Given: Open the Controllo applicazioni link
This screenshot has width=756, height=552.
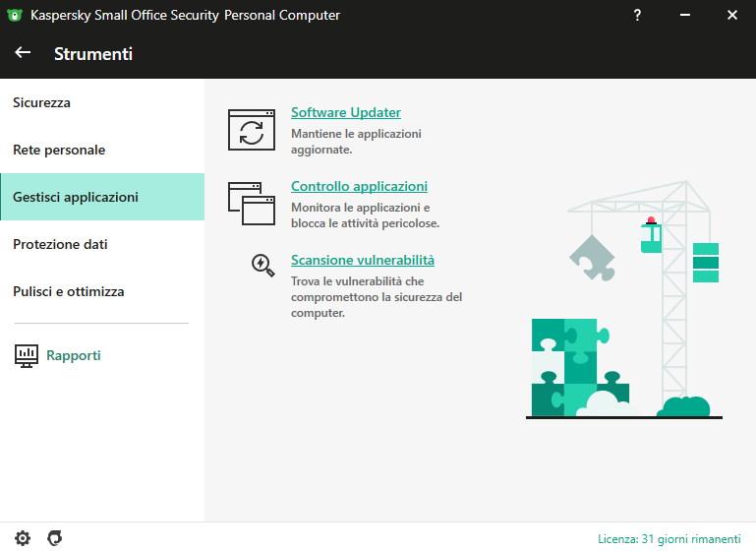Looking at the screenshot, I should click(x=359, y=186).
